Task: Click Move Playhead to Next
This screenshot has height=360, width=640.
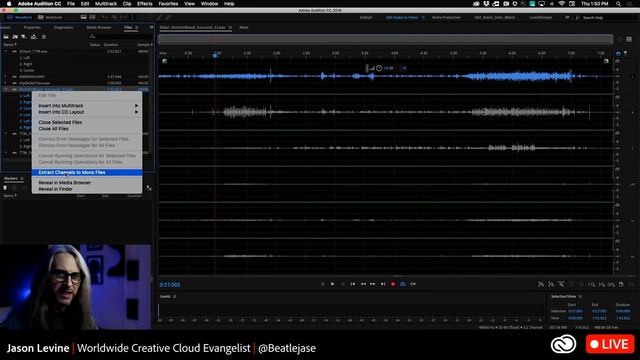Action: click(383, 284)
